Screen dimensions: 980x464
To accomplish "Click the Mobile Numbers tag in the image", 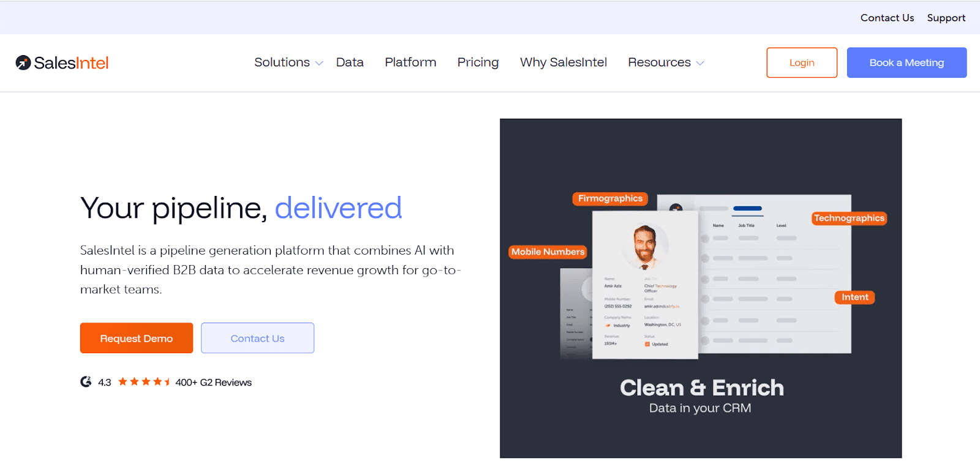I will pyautogui.click(x=548, y=252).
